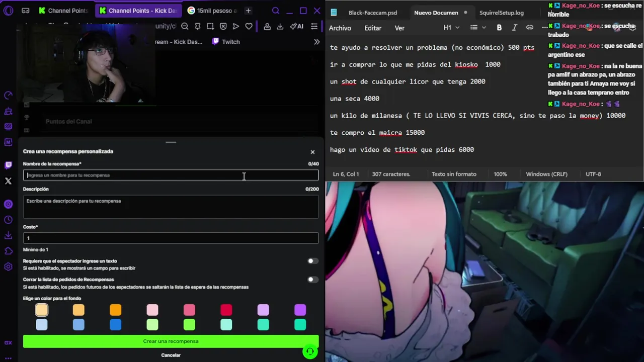Toggle italic formatting in Notepad
This screenshot has height=362, width=644.
tap(514, 28)
